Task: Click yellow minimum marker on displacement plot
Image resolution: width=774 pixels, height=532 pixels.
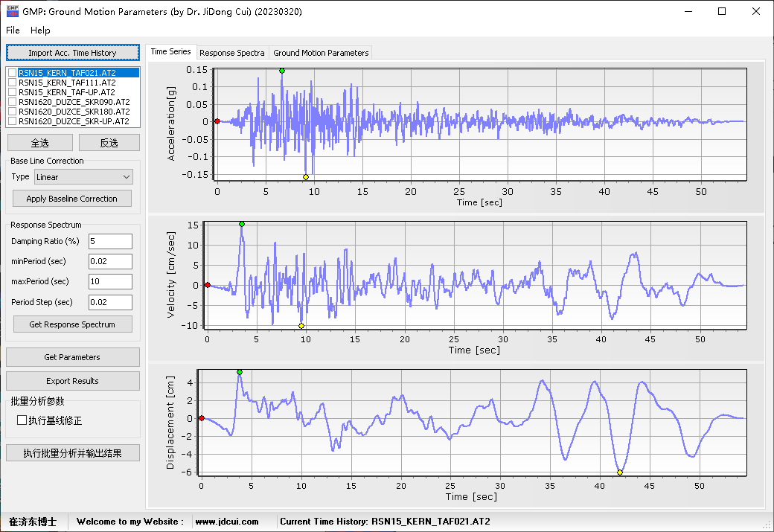Action: (x=620, y=472)
